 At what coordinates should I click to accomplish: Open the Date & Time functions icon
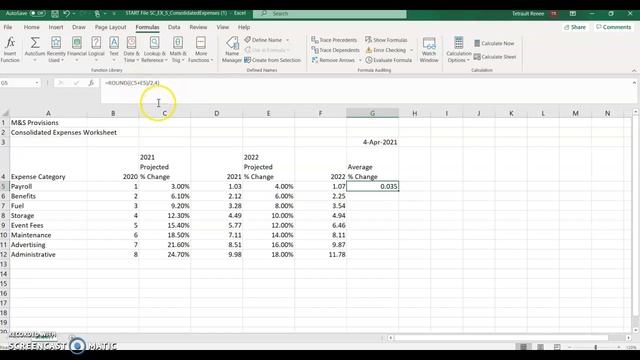pyautogui.click(x=131, y=42)
